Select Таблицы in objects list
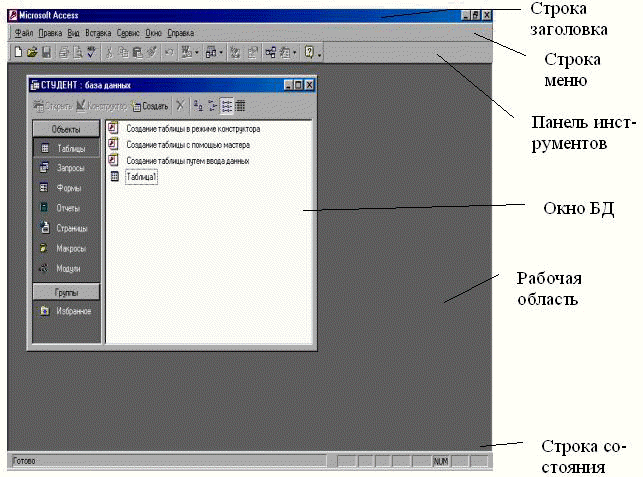 pyautogui.click(x=66, y=148)
